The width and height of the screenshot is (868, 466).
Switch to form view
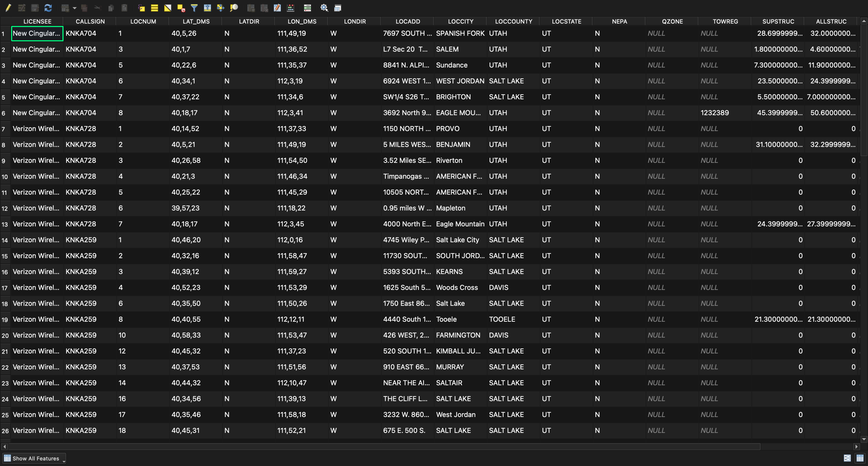point(847,458)
